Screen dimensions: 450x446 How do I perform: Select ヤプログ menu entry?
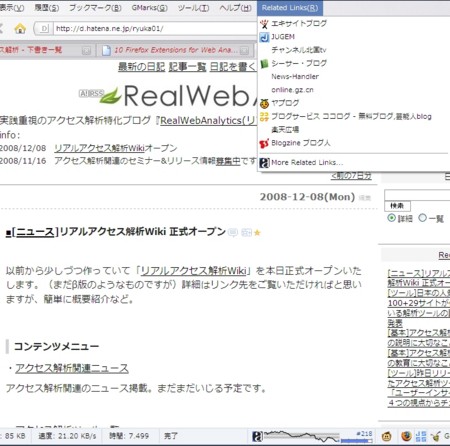353,103
